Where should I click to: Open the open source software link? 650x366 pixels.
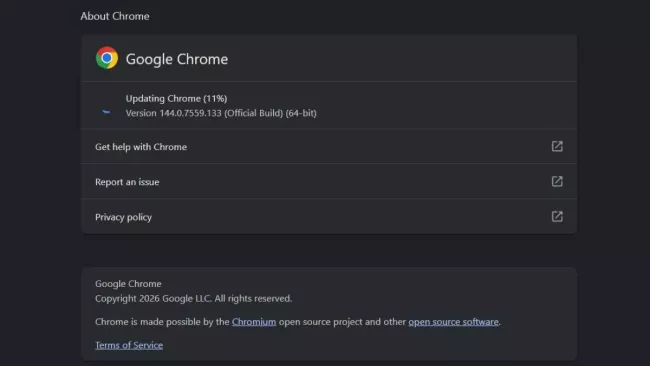click(x=453, y=322)
